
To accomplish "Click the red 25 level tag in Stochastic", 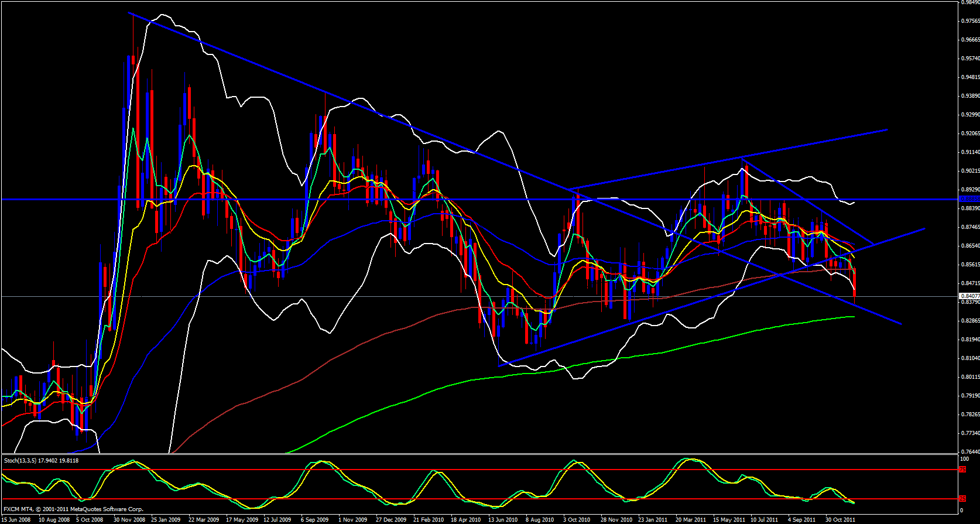I will [962, 499].
